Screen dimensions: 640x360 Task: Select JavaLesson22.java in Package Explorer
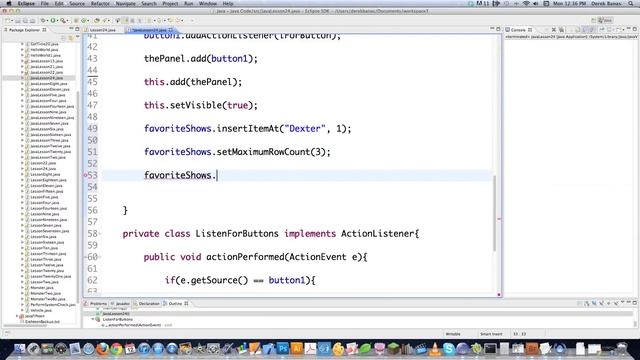tap(46, 72)
